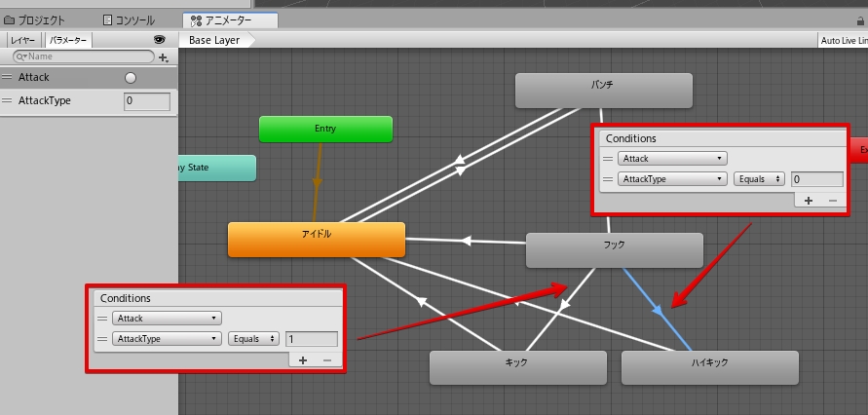Open AttackType dropdown in upper Conditions panel

point(672,179)
